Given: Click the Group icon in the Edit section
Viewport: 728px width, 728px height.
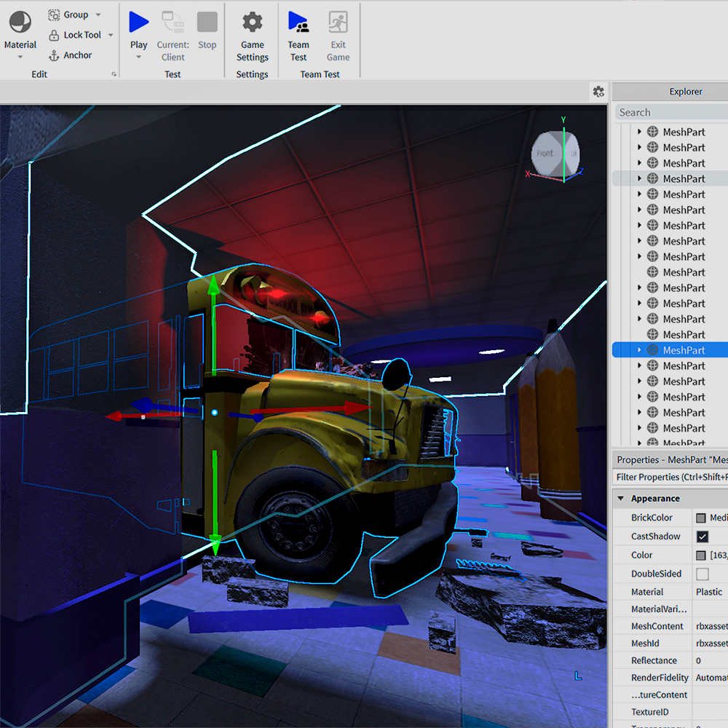Looking at the screenshot, I should [x=55, y=15].
